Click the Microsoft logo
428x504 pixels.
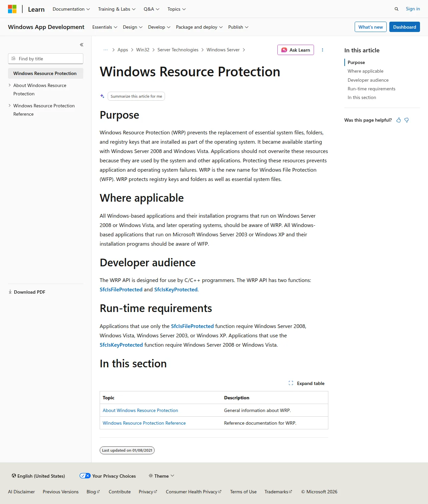(12, 9)
